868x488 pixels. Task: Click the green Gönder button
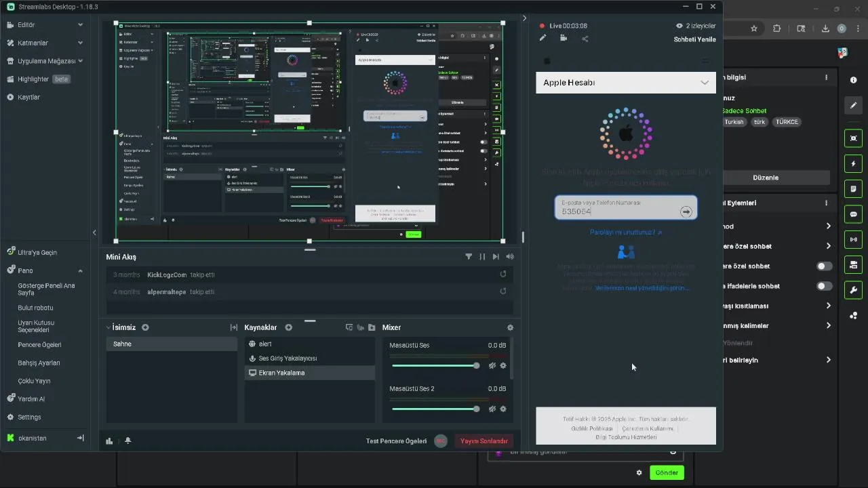pyautogui.click(x=667, y=472)
